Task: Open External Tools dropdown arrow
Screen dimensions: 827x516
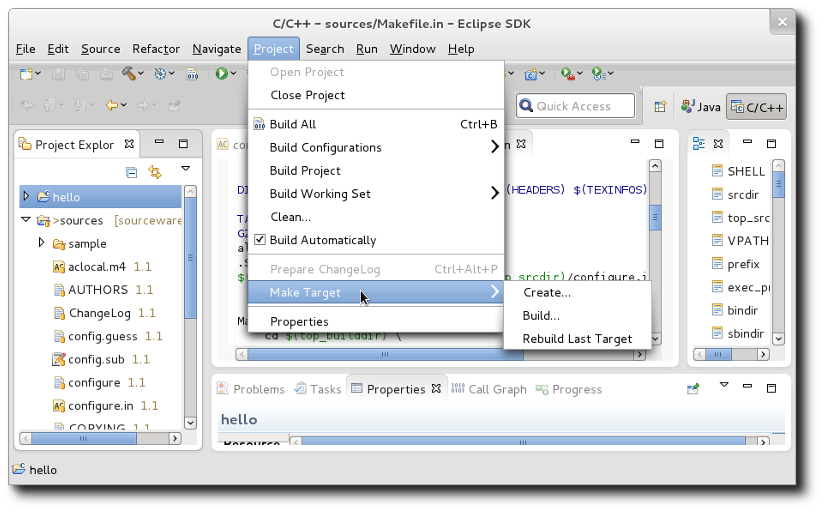Action: 580,74
